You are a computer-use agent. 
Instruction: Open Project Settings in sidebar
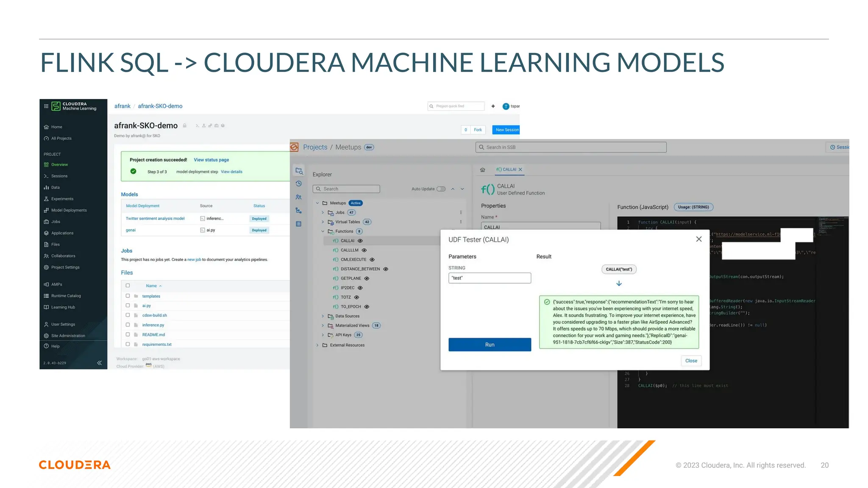61,268
